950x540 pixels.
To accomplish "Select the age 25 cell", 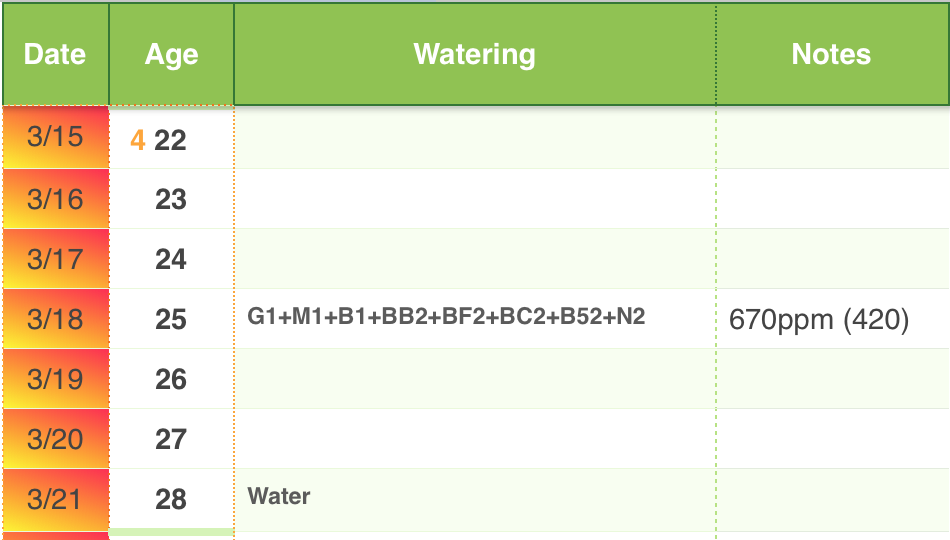I will click(x=171, y=319).
